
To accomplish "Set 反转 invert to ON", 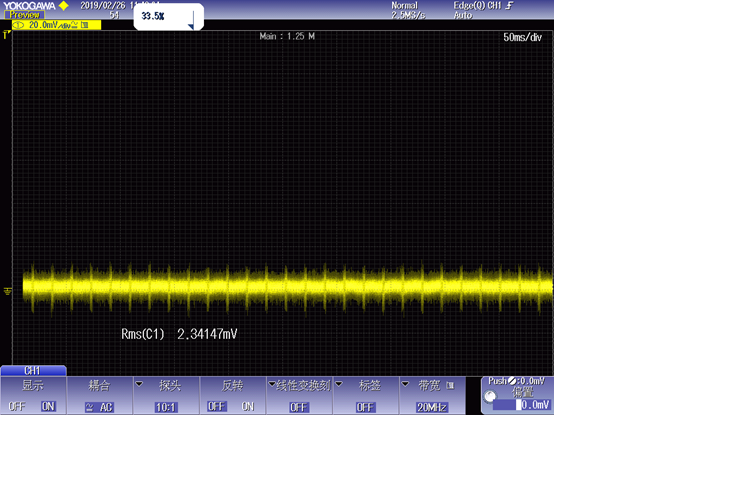I will (248, 407).
